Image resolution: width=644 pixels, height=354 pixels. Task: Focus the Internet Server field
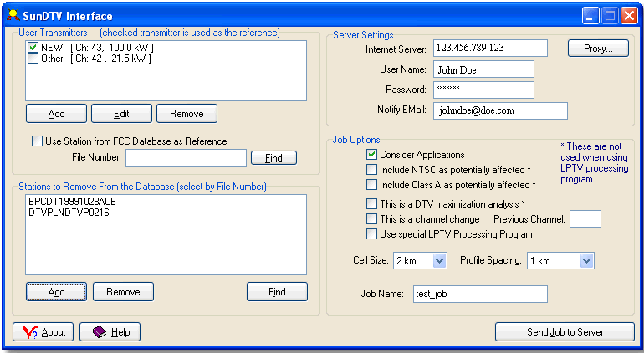coord(490,49)
